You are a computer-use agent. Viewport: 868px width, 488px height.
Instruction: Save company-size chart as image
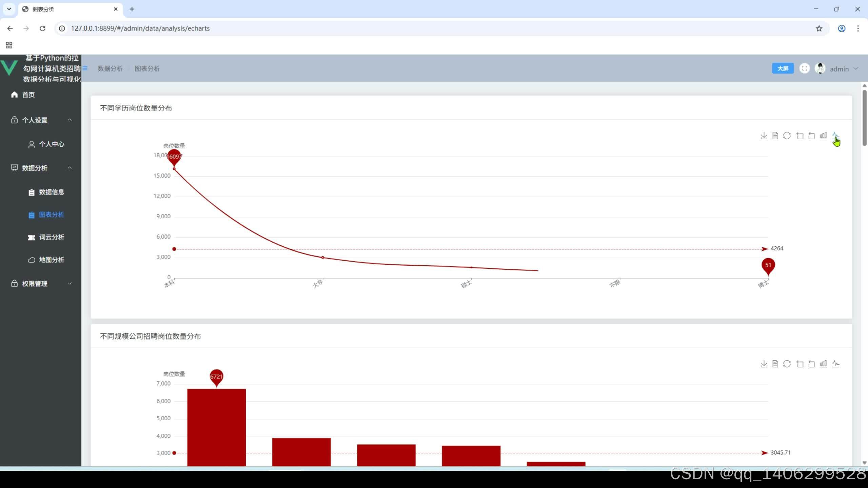(764, 364)
